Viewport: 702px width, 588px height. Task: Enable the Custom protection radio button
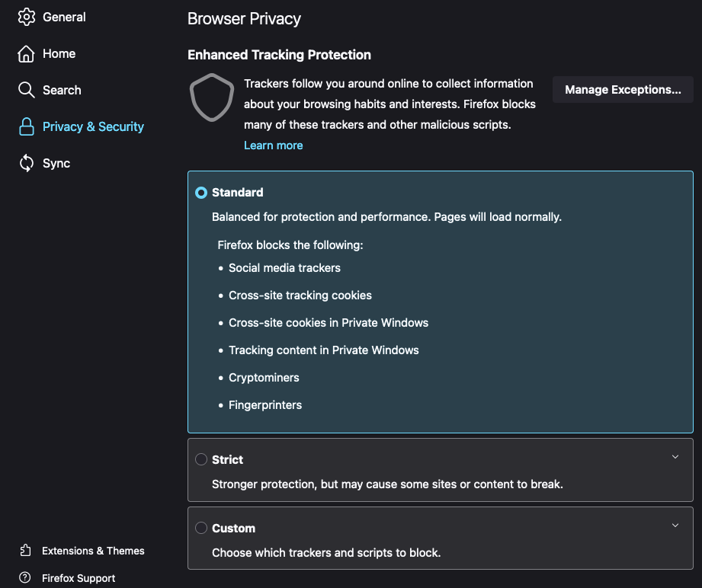[x=201, y=528]
